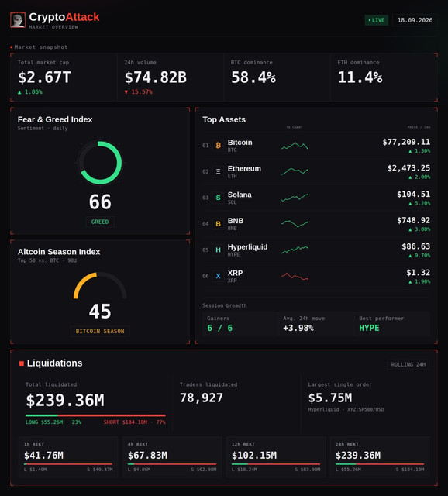Click the Solana price $104.51
Image resolution: width=448 pixels, height=496 pixels.
[414, 195]
